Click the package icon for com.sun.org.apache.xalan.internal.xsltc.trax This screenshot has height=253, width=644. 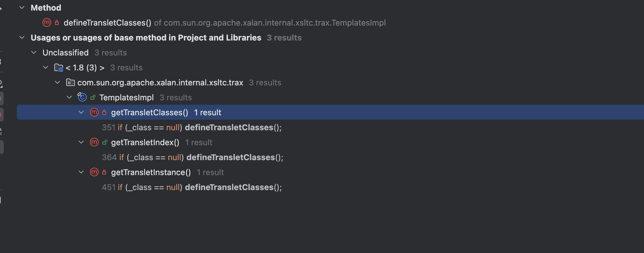pos(70,83)
